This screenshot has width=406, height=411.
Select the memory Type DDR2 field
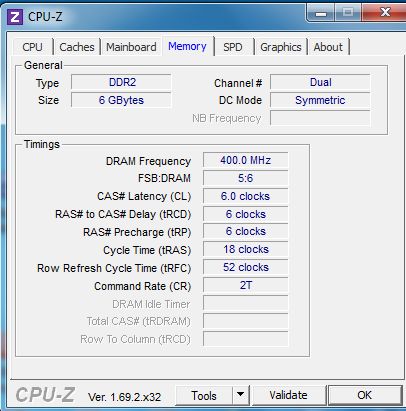pos(121,82)
